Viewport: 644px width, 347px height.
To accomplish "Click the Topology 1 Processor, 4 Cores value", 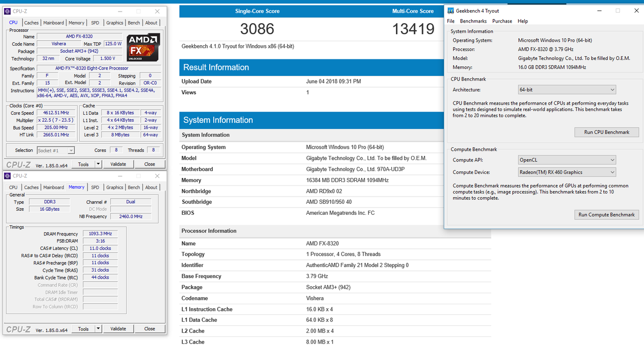I will tap(343, 254).
